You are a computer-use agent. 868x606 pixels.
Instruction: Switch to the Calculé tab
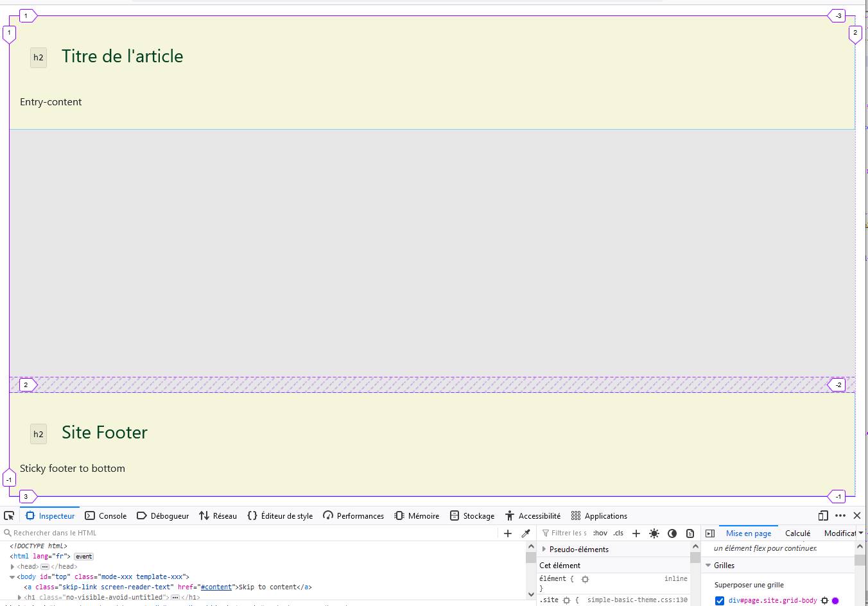(797, 533)
